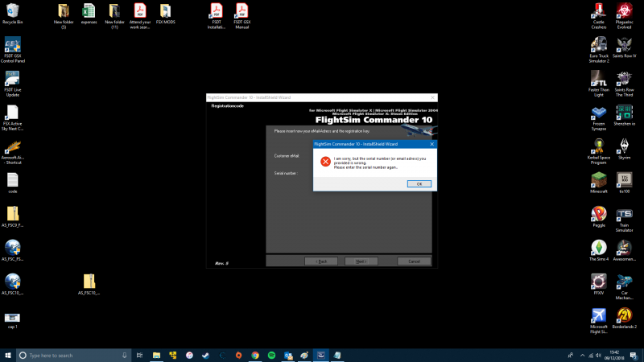Screen dimensions: 644x362
Task: Select the tis100 desktop icon
Action: [x=624, y=183]
